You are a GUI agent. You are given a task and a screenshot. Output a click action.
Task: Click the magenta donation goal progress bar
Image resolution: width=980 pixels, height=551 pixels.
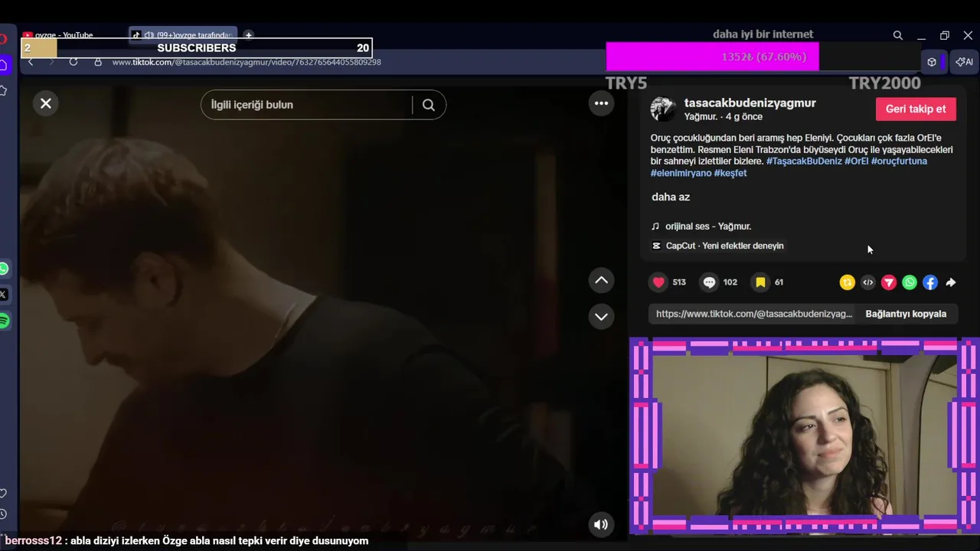click(x=712, y=57)
